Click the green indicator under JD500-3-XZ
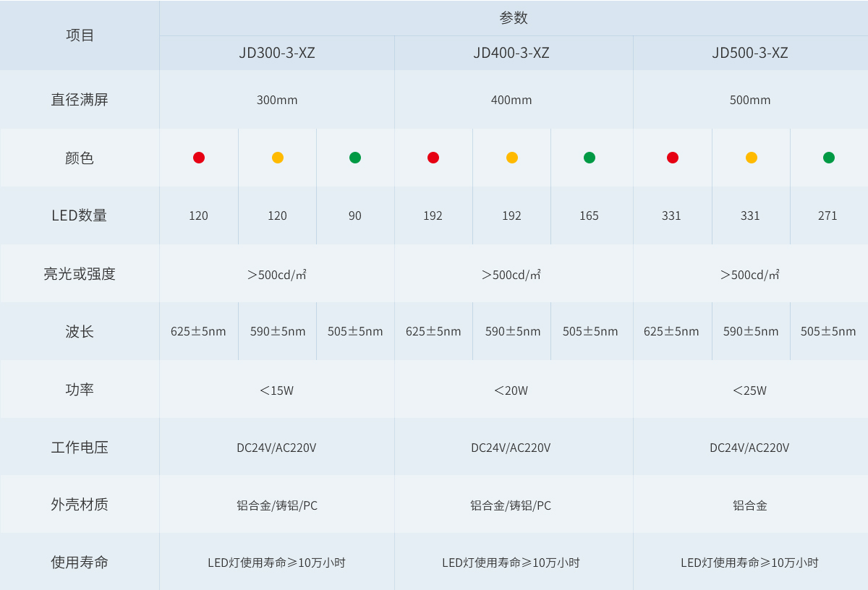868x590 pixels. (x=828, y=157)
